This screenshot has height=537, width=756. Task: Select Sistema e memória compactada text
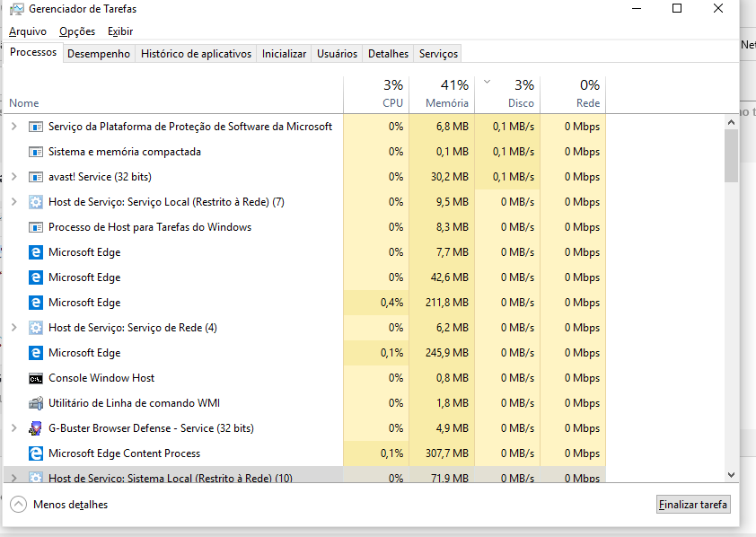(x=125, y=152)
